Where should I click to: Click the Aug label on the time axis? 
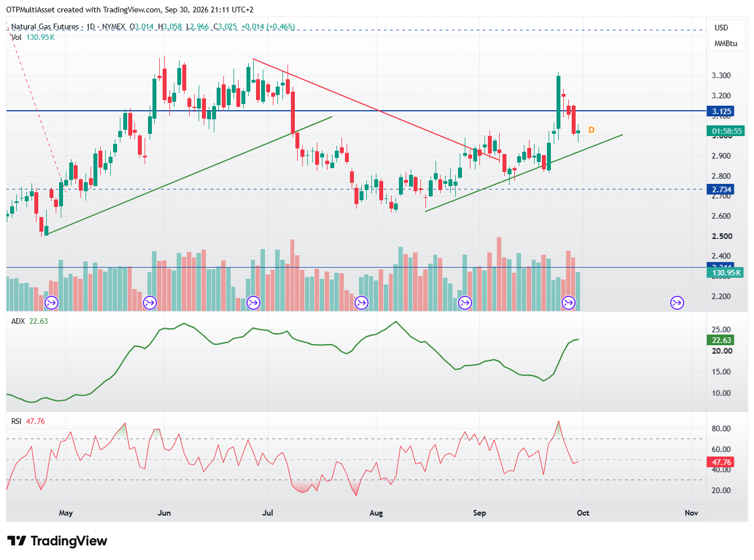coord(376,513)
